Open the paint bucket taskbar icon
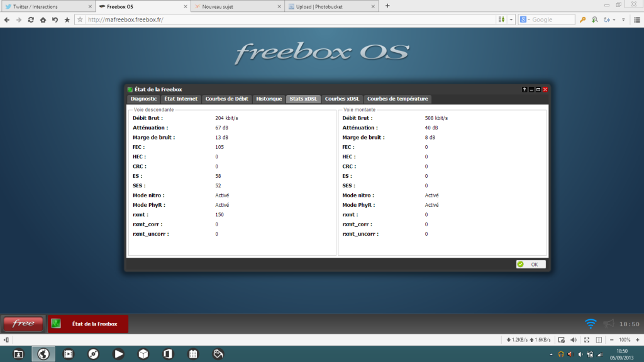Image resolution: width=644 pixels, height=362 pixels. (x=218, y=354)
